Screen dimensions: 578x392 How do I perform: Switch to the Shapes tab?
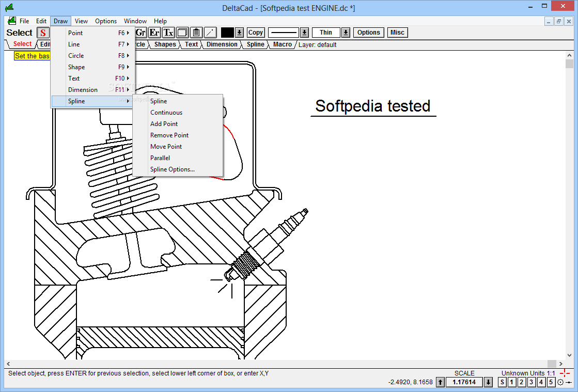pos(165,44)
